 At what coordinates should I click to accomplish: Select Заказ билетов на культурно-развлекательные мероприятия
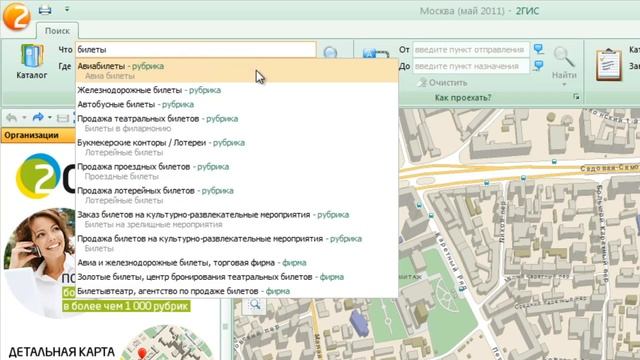pos(237,220)
